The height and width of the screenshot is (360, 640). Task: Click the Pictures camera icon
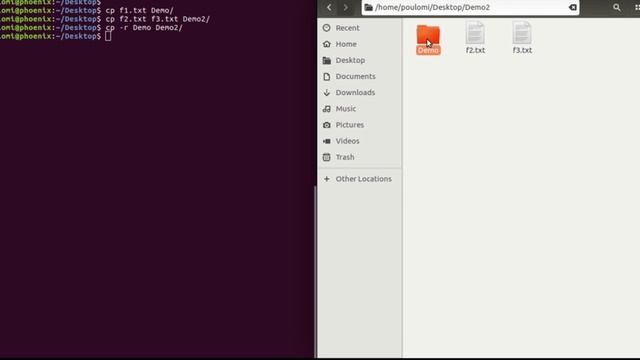tap(327, 125)
